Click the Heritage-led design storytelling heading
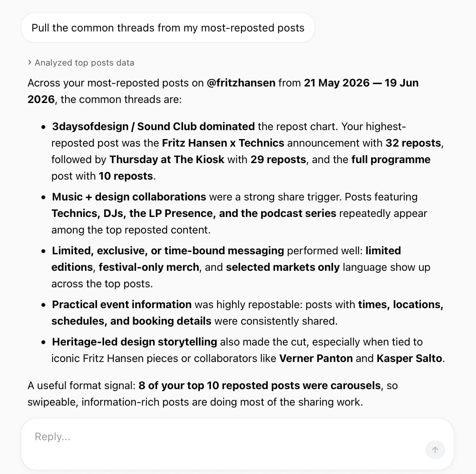This screenshot has height=474, width=476. coord(134,342)
